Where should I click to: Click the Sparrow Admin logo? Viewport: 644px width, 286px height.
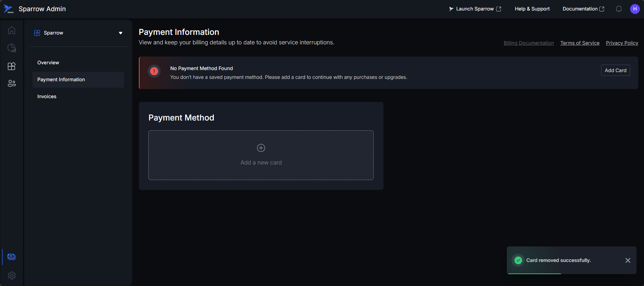8,9
